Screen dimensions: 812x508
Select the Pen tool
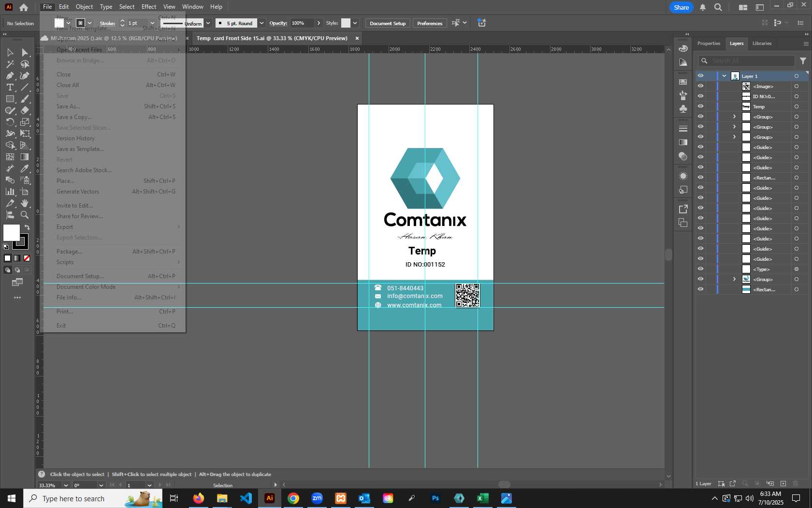(x=10, y=75)
